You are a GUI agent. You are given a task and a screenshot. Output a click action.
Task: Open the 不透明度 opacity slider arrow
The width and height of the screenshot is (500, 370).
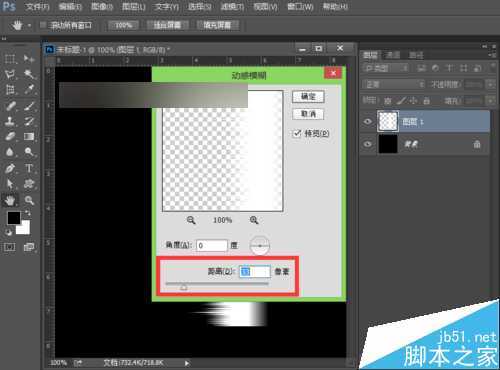(490, 84)
